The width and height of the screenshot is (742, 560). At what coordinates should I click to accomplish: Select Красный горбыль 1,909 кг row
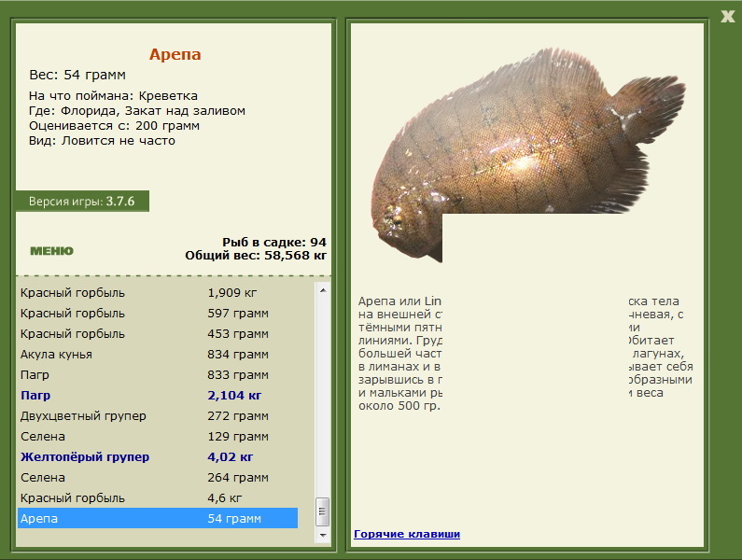pyautogui.click(x=158, y=292)
